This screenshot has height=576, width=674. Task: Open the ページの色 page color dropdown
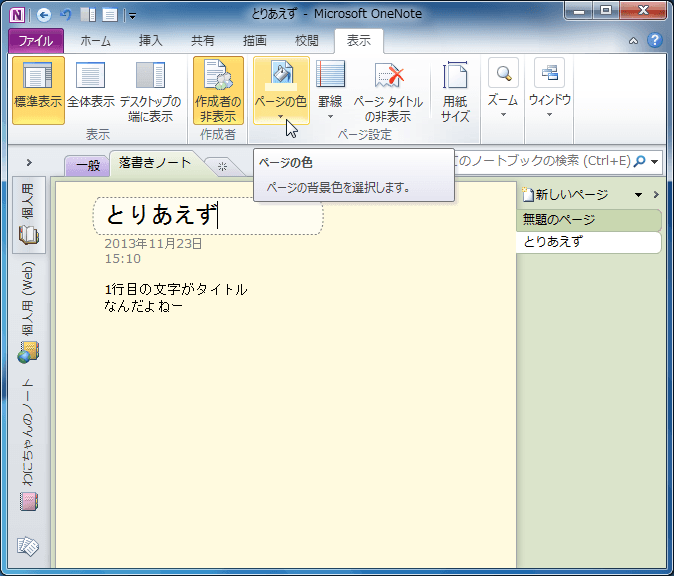tap(281, 91)
